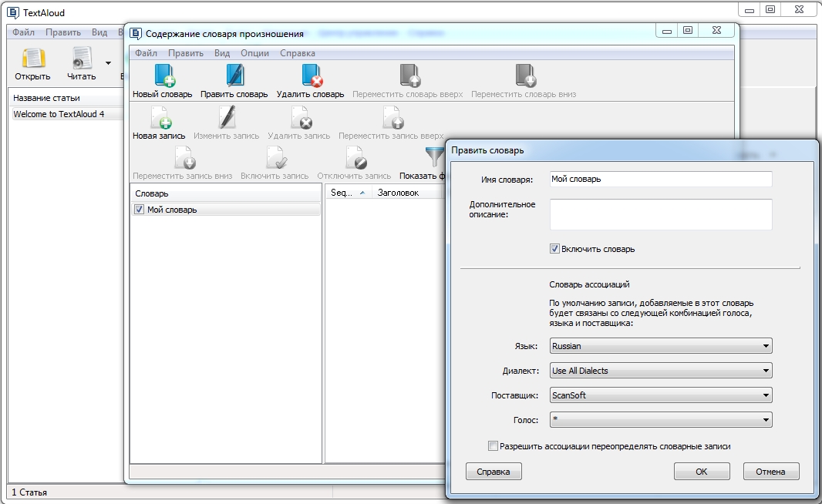Open the Диалект dropdown showing Use All Dialects
This screenshot has height=504, width=822.
coord(661,371)
